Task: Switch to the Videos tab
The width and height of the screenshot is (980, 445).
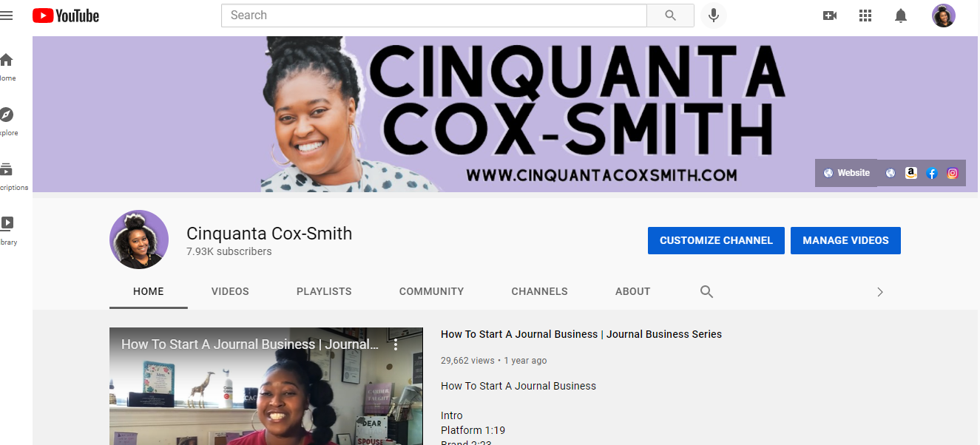Action: click(230, 291)
